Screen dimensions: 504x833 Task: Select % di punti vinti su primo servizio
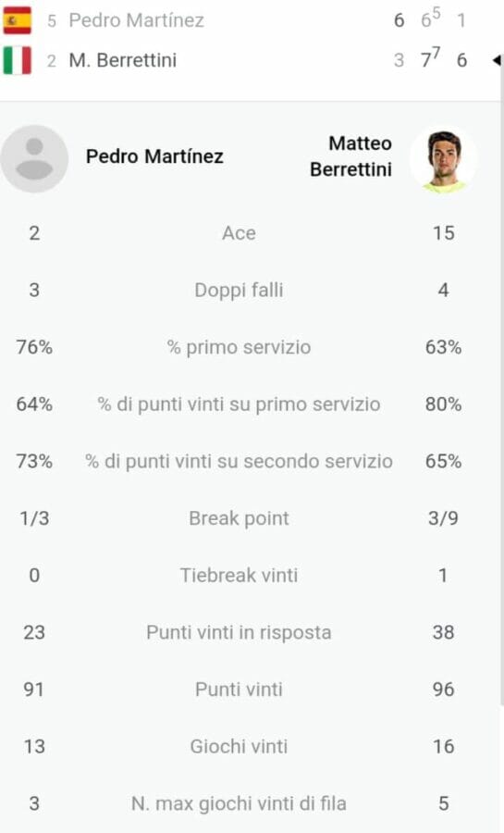pos(239,404)
